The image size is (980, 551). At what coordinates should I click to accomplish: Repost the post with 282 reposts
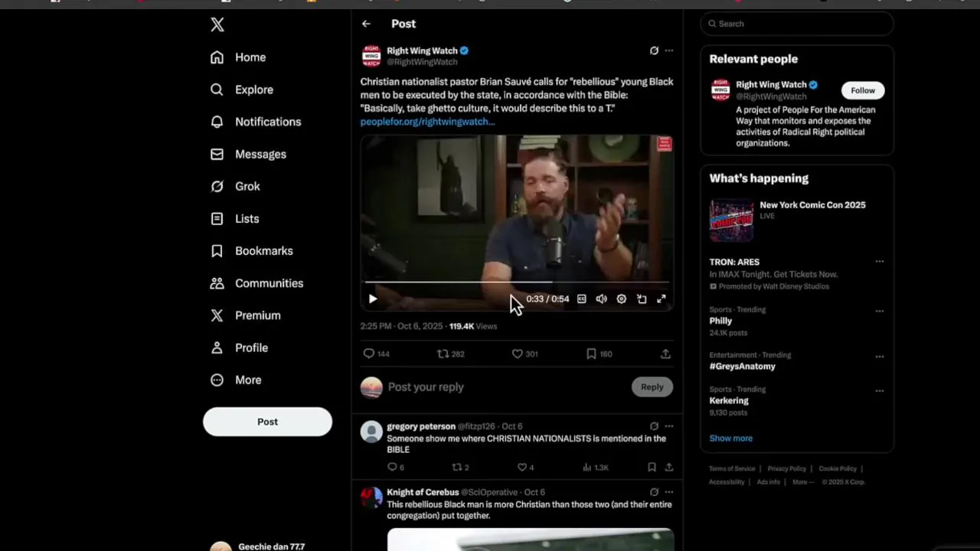pos(443,354)
